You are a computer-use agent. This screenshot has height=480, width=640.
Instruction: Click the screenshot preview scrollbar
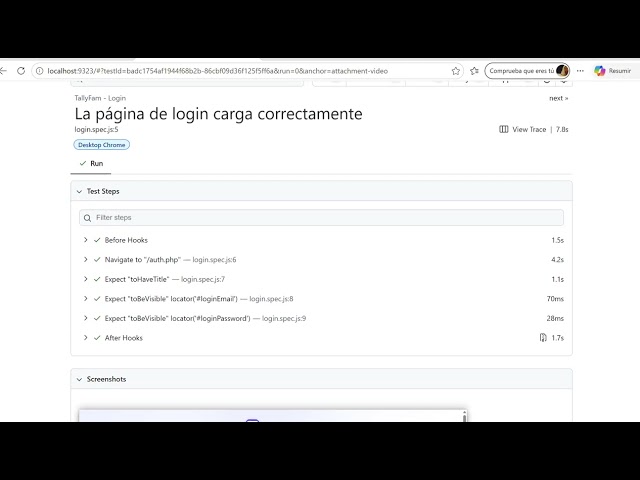click(x=464, y=416)
